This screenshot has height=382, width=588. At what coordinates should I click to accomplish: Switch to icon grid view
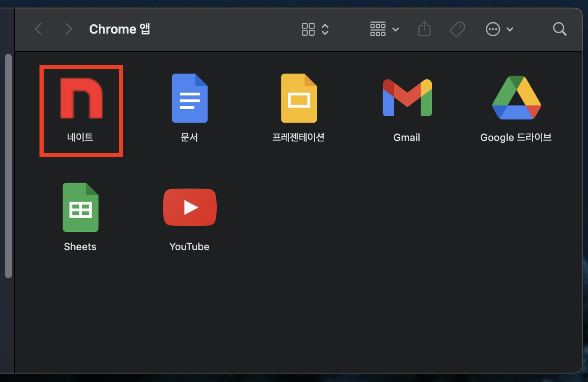click(308, 29)
